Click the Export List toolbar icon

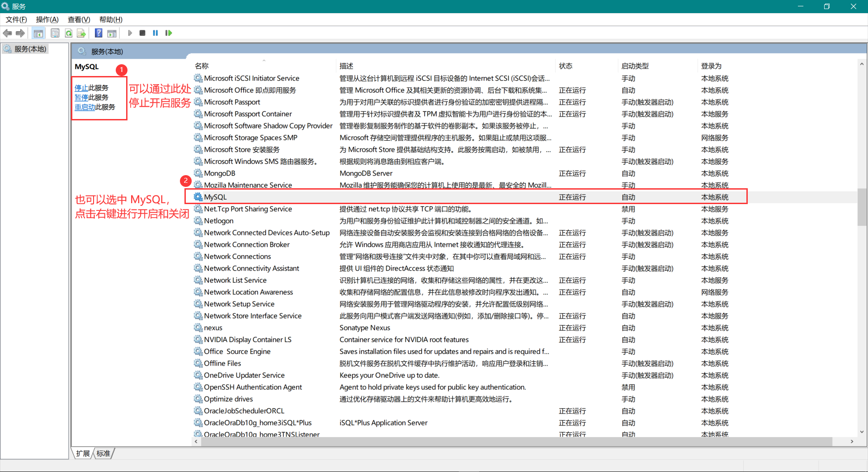(x=81, y=33)
